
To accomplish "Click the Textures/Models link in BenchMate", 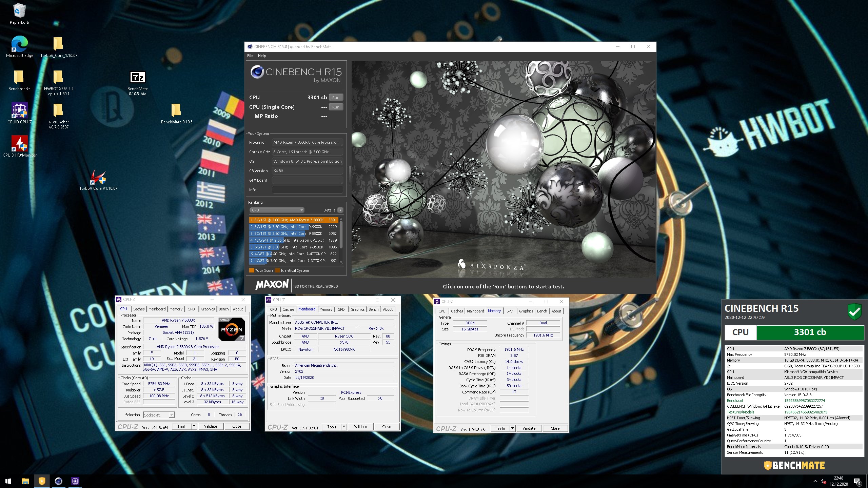I will [741, 412].
